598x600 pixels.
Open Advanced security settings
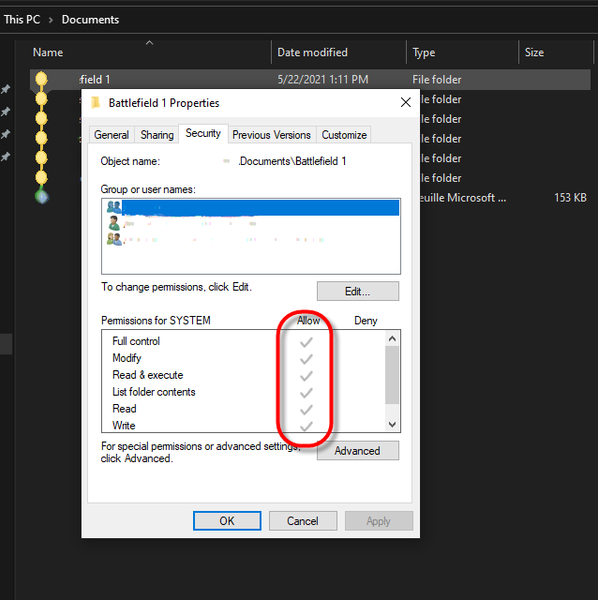(358, 450)
